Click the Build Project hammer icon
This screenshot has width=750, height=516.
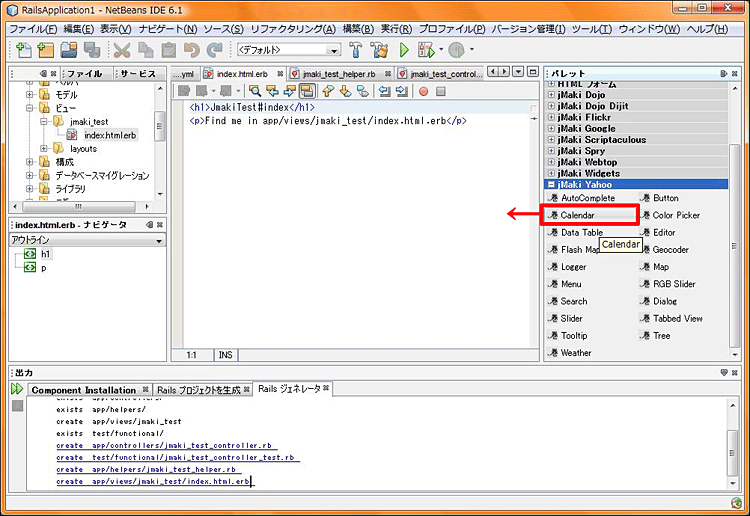pos(355,50)
